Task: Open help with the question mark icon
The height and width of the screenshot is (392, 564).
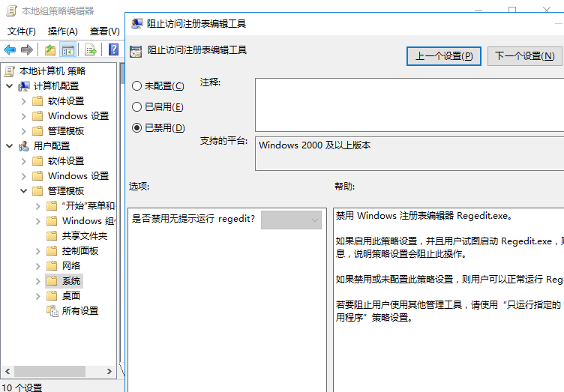Action: pyautogui.click(x=113, y=49)
